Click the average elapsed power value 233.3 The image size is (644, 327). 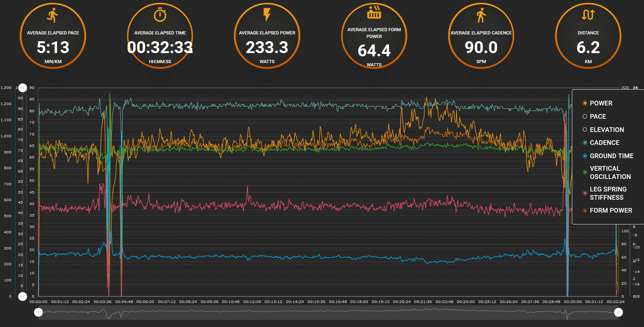(x=267, y=47)
